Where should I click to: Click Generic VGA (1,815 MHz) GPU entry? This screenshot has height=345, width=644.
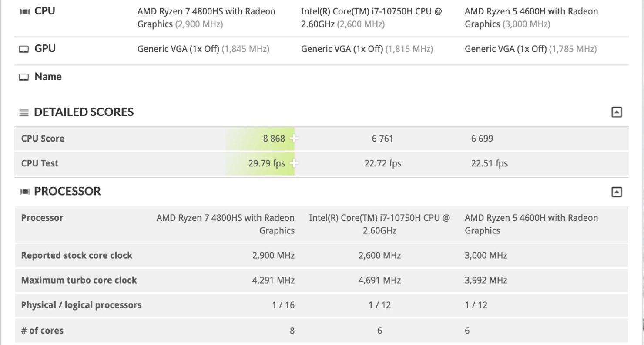[x=367, y=49]
